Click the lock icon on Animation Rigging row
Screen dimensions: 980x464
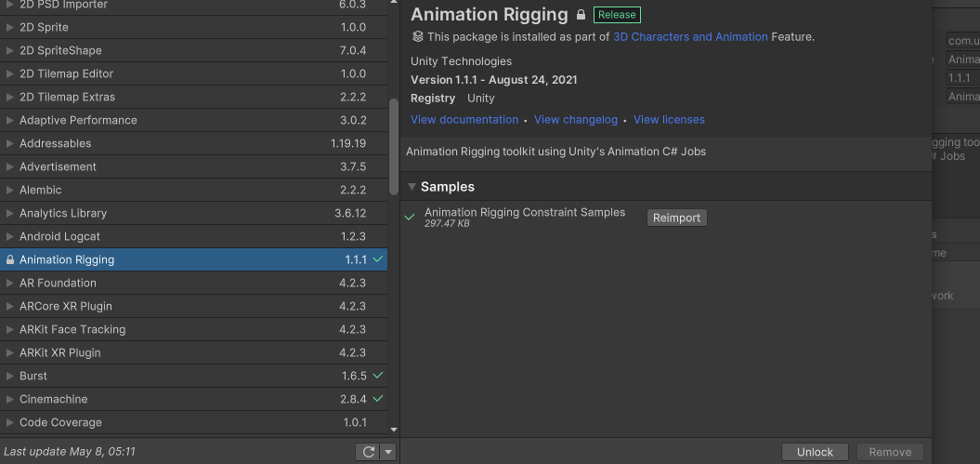tap(9, 260)
